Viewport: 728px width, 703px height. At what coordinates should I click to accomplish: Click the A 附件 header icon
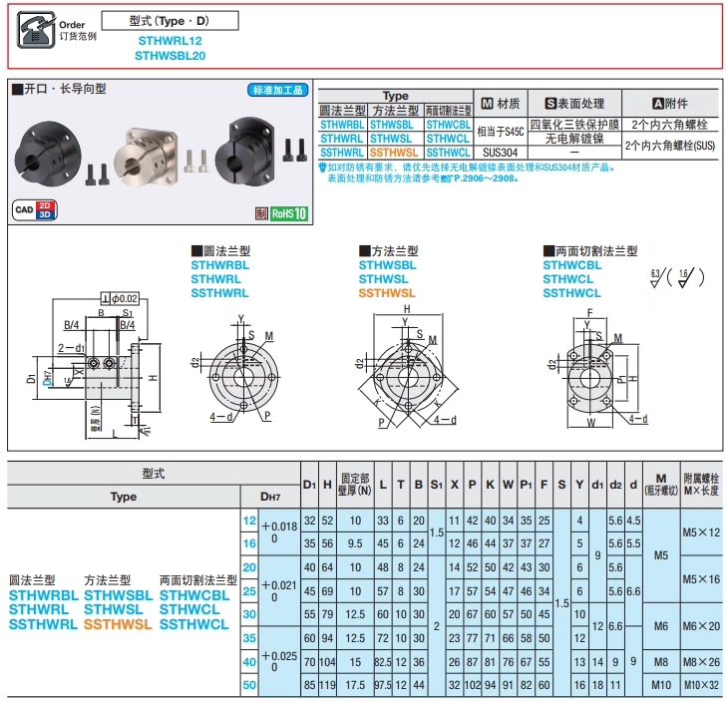658,104
